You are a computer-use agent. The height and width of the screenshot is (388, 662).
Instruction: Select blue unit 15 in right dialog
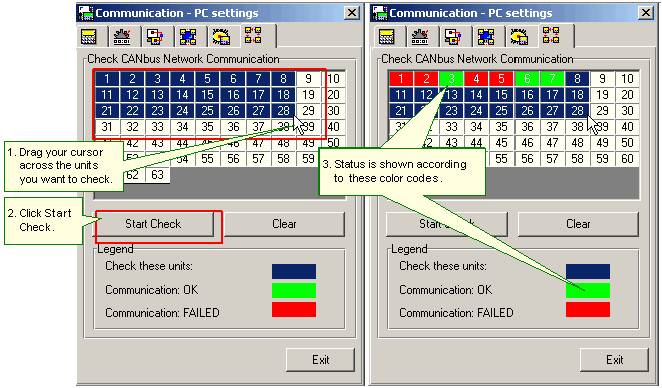coord(501,95)
